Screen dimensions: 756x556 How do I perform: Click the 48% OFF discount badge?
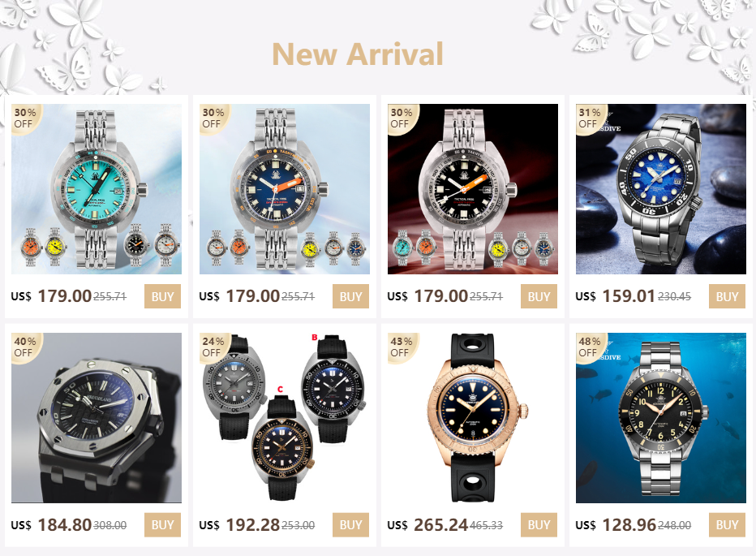591,347
